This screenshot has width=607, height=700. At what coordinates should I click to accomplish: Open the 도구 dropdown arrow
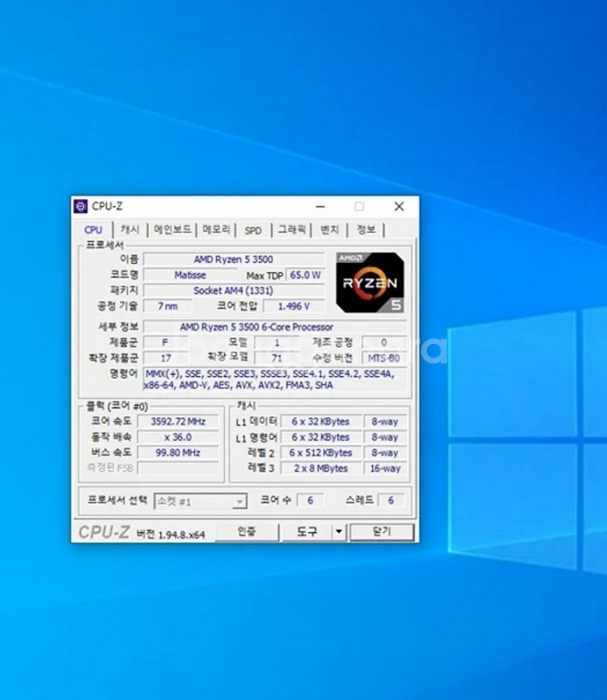tap(339, 531)
